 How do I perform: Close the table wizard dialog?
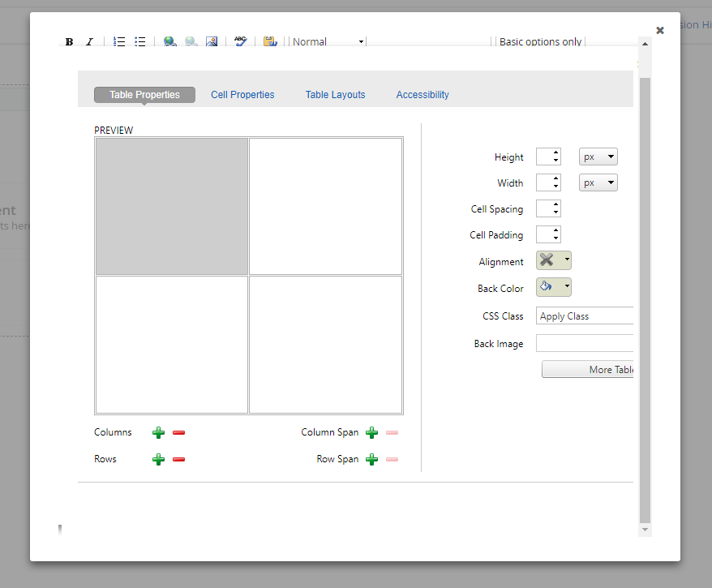click(x=660, y=31)
